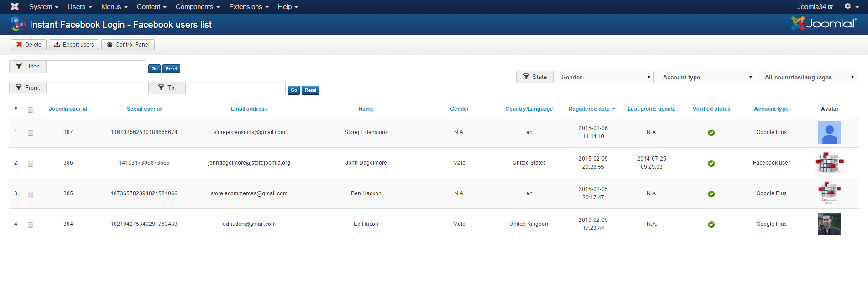Screen dimensions: 868x281
Task: Click verified status checkmark for Storej Extensions
Action: 711,133
